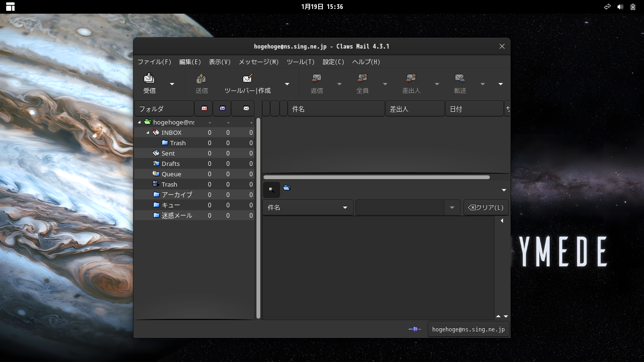
Task: Open dropdown arrow next to 受信
Action: click(x=172, y=84)
